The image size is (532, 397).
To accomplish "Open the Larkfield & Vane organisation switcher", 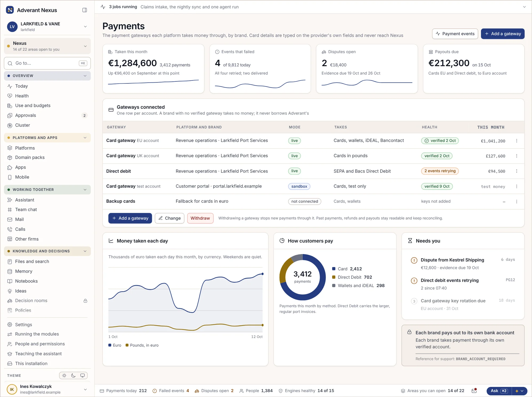I will coord(47,27).
